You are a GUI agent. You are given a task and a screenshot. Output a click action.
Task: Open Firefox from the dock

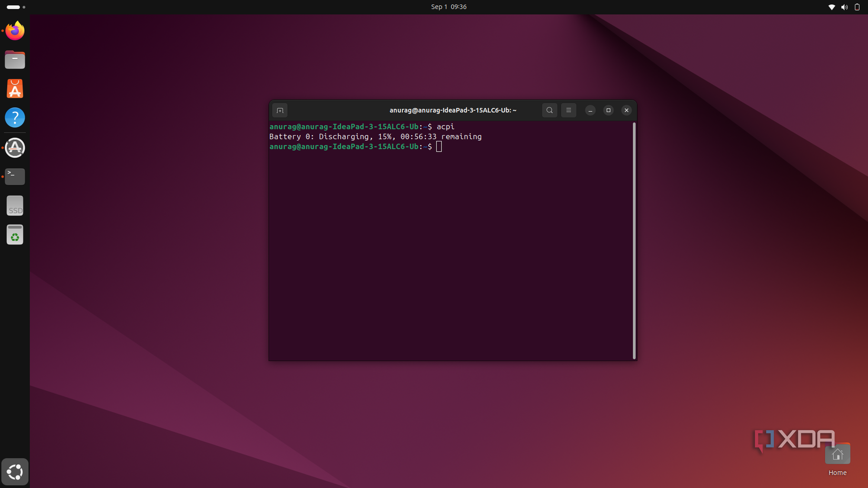(x=15, y=31)
